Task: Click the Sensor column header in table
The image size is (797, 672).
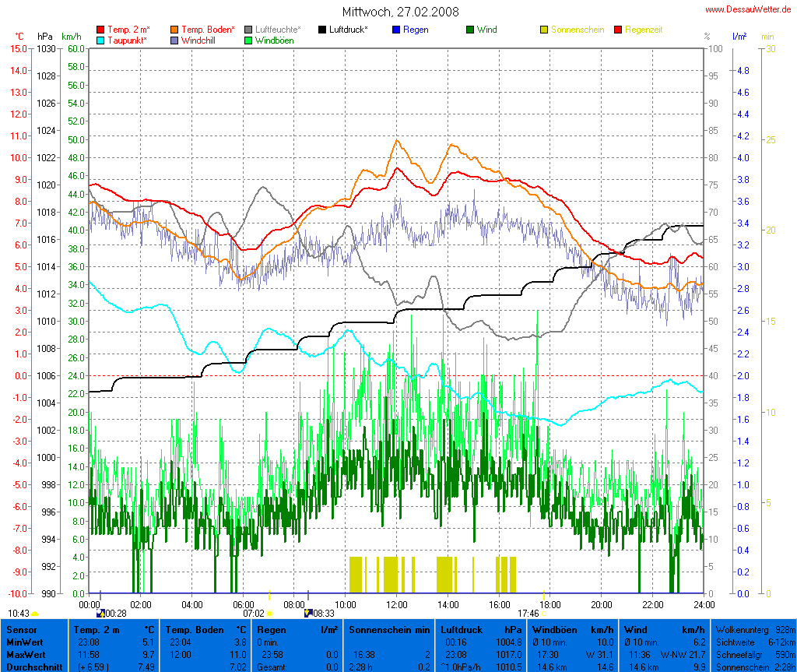Action: point(19,629)
